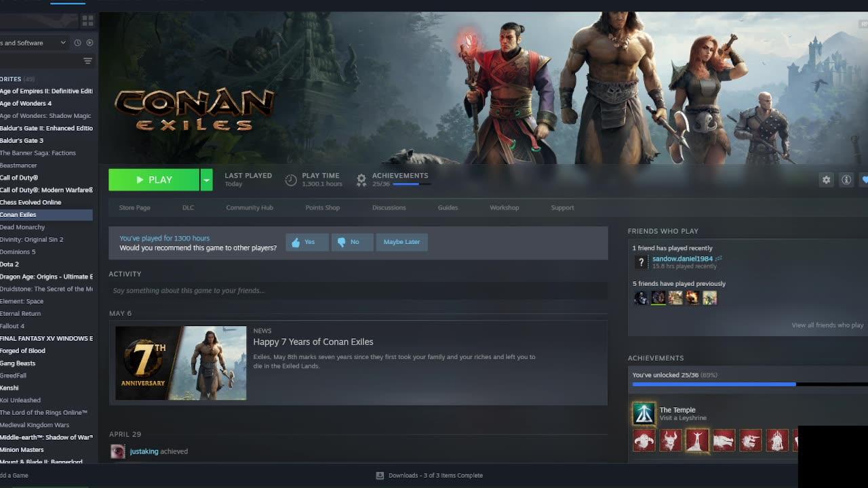
Task: Click the ram-horned skull achievement icon
Action: pos(644,441)
